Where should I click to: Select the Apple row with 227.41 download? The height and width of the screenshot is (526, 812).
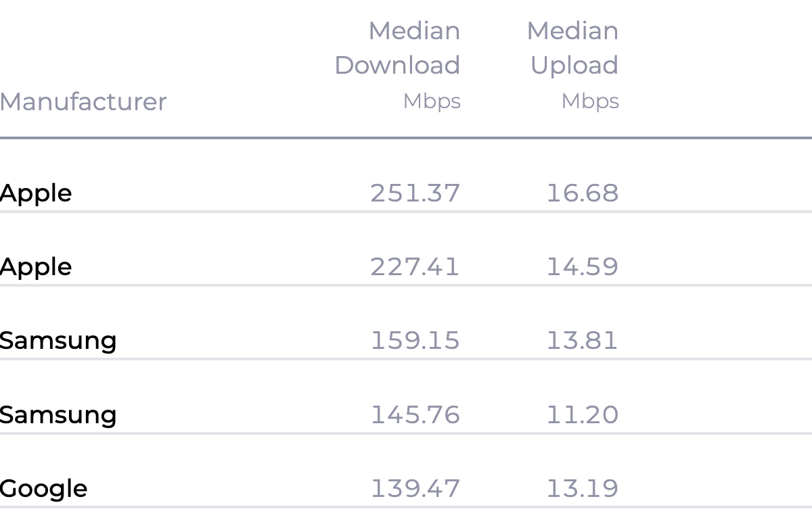36,267
